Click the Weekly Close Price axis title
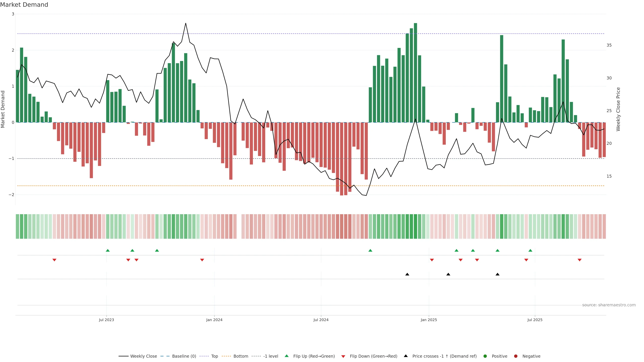Image resolution: width=644 pixels, height=362 pixels. (618, 109)
